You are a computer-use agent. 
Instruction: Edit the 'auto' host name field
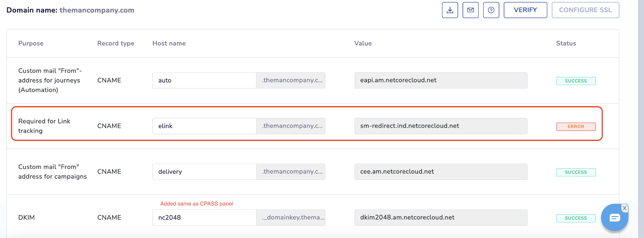pyautogui.click(x=204, y=80)
